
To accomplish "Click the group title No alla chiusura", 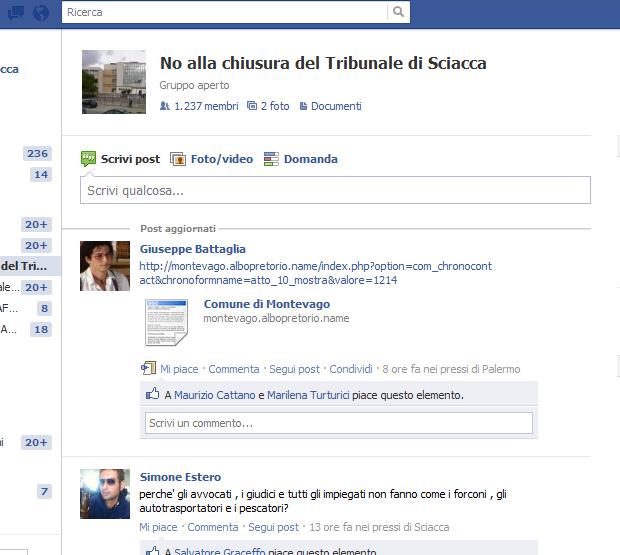I will pos(323,63).
